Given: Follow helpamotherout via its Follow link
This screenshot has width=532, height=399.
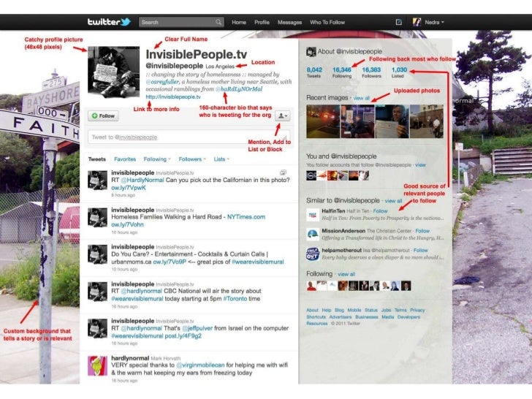Looking at the screenshot, I should 420,251.
